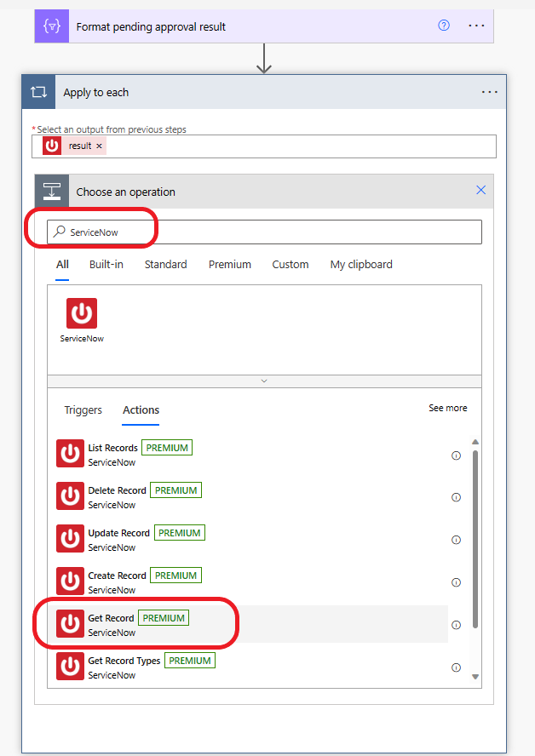Screen dimensions: 535x756
Task: Close the Choose an operation panel
Action: [x=481, y=190]
